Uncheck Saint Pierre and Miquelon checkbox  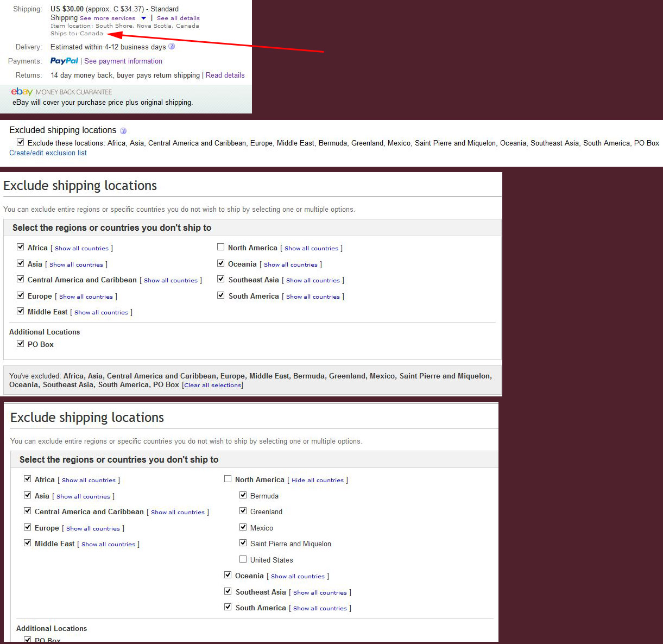(243, 543)
